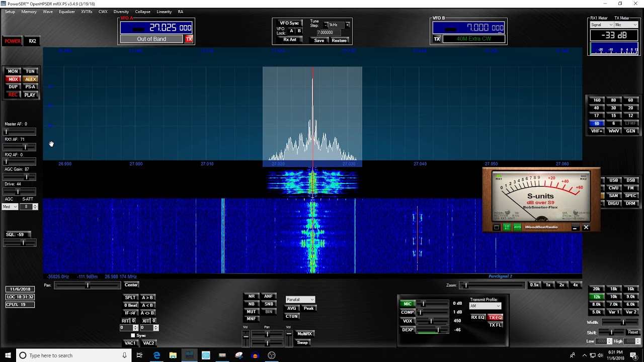Enable the NR noise reduction button
644x362 pixels.
(x=252, y=297)
